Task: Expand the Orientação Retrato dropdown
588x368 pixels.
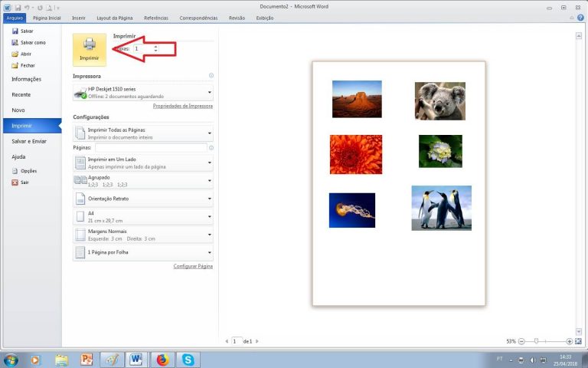Action: [x=143, y=199]
